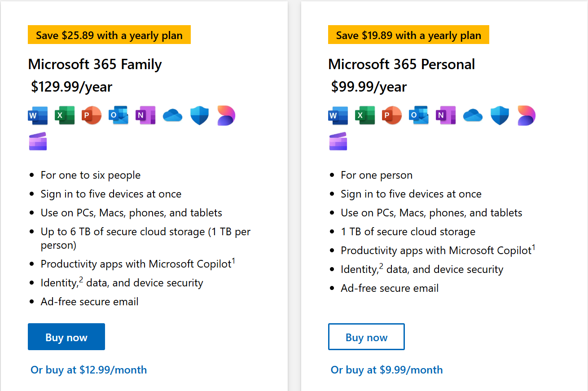Open the Designer icon in the Family column

tap(226, 115)
